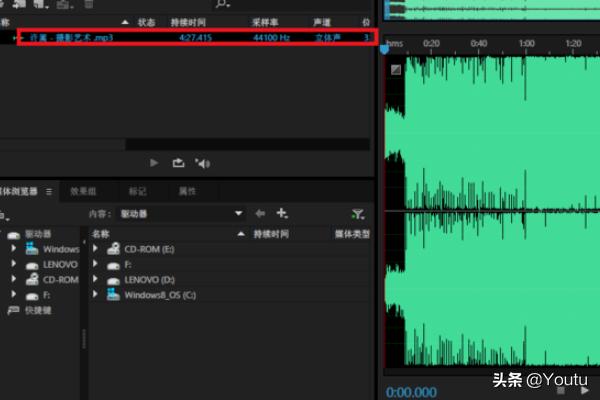Expand CD-ROM (E:) in the content list

95,248
